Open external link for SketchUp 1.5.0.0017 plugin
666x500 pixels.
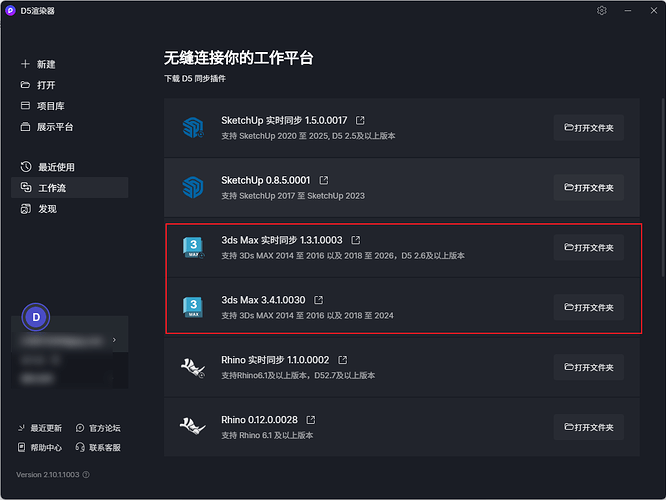coord(360,121)
